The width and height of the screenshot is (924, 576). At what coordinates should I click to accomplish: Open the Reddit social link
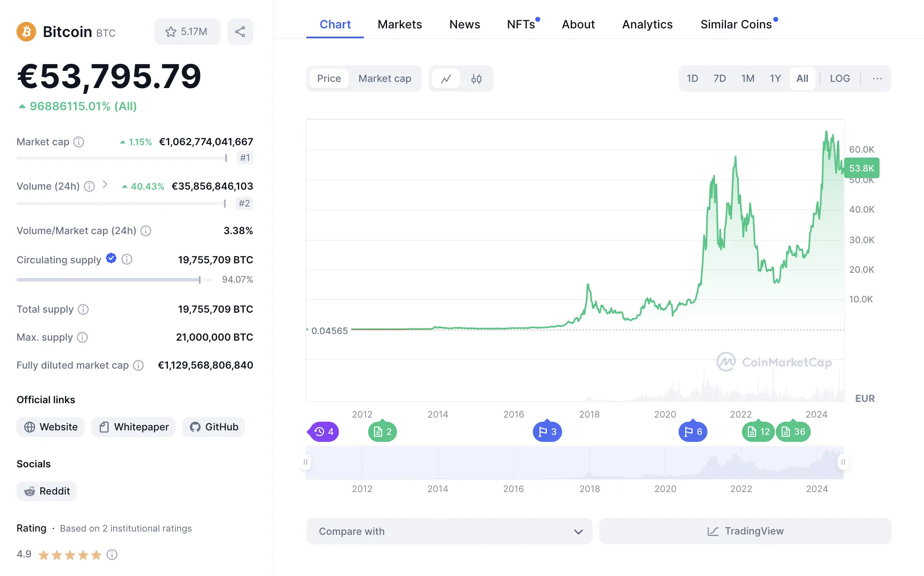click(x=47, y=491)
